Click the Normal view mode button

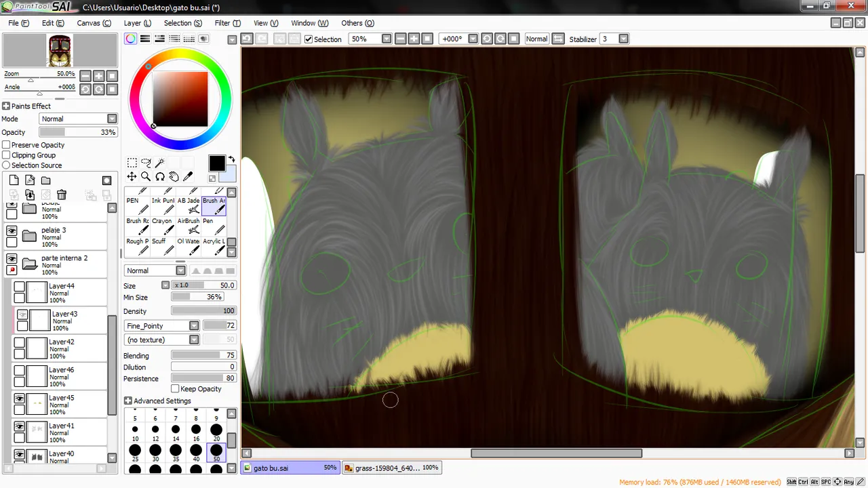[536, 39]
